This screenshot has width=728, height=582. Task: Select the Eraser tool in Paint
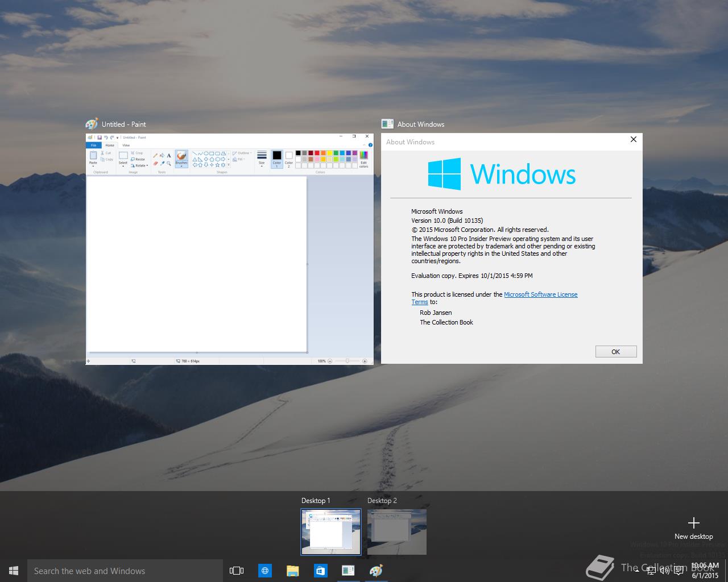pyautogui.click(x=155, y=164)
